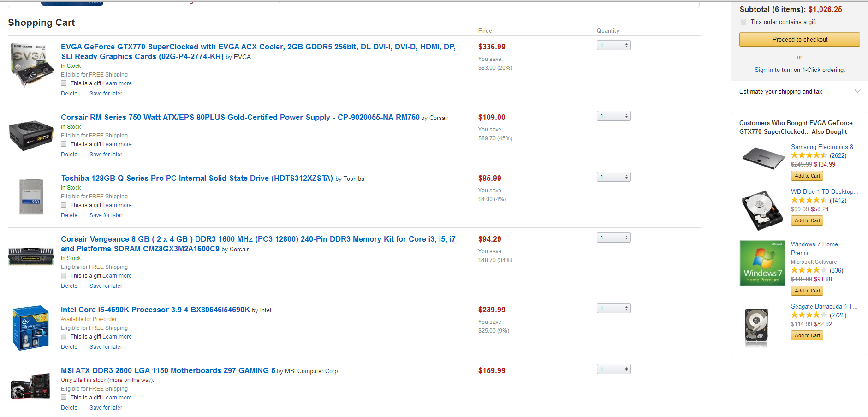Click the EVGA GTX770 graphics card image
The height and width of the screenshot is (417, 868).
pos(31,65)
